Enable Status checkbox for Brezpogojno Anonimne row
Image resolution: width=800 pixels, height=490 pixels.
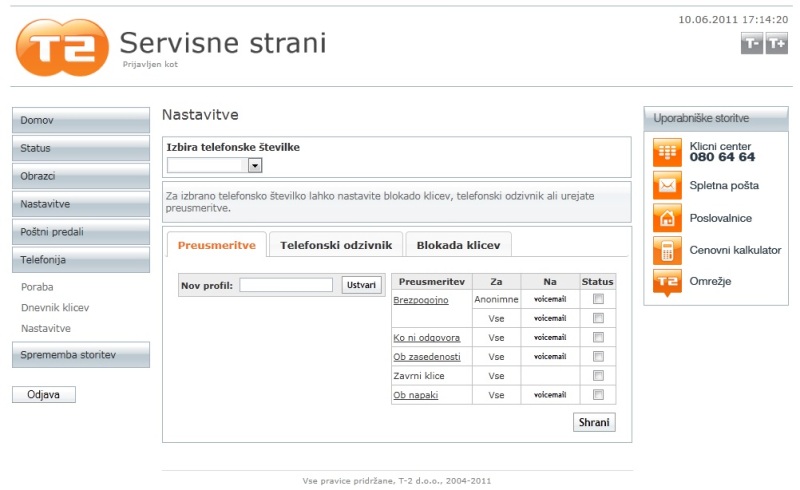click(598, 299)
